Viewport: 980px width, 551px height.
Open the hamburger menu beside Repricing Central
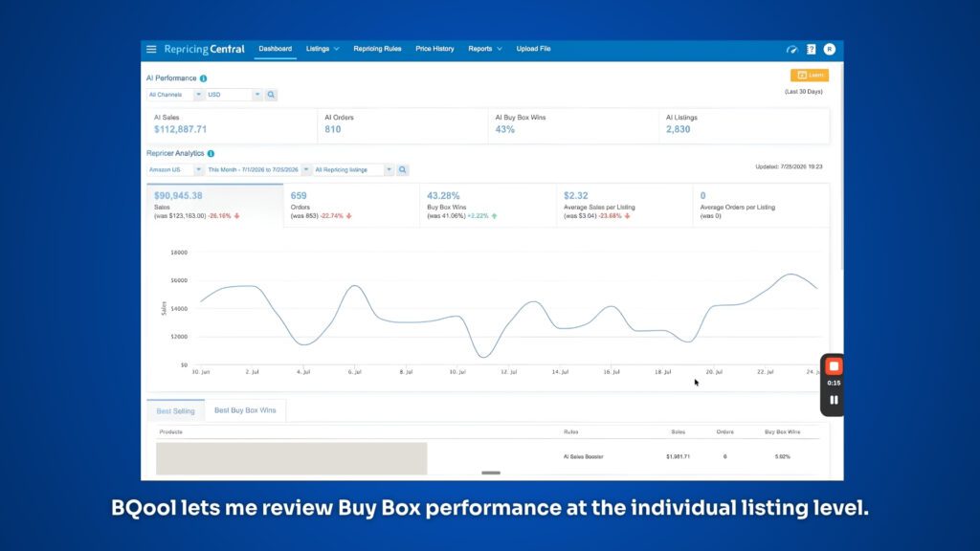[x=151, y=49]
